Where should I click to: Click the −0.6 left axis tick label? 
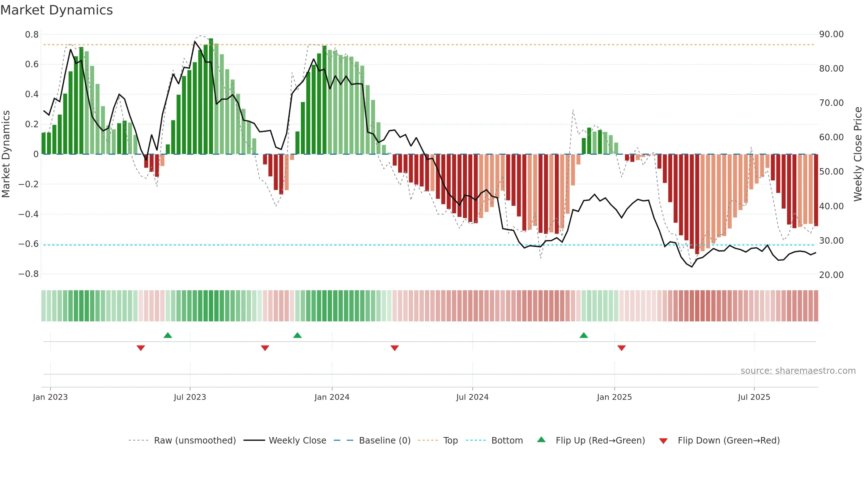(29, 244)
